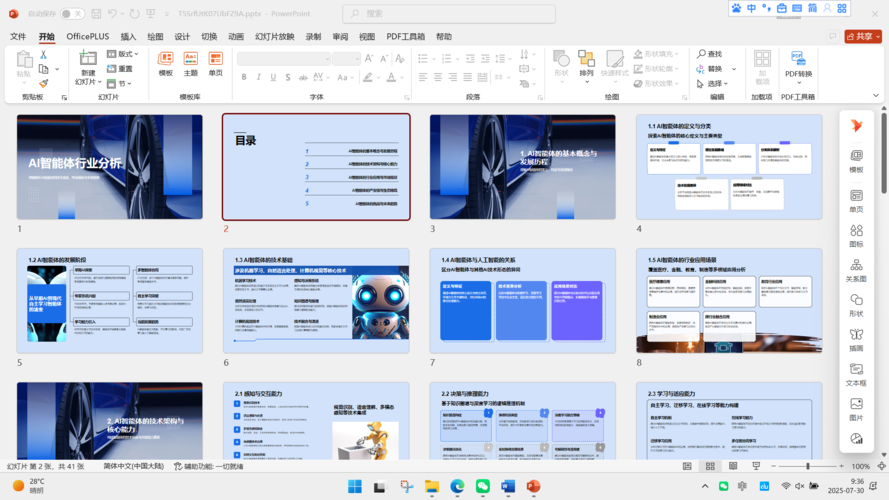This screenshot has height=500, width=889.
Task: Toggle bold text formatting
Action: point(243,77)
